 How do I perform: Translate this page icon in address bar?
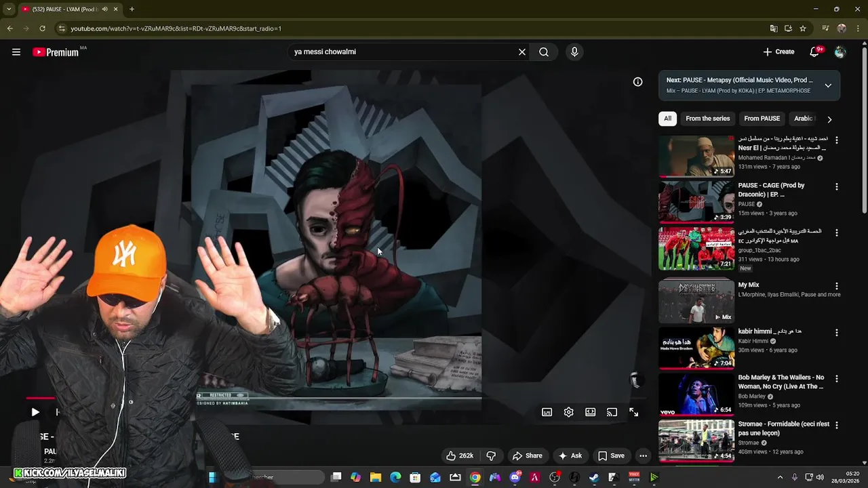774,28
